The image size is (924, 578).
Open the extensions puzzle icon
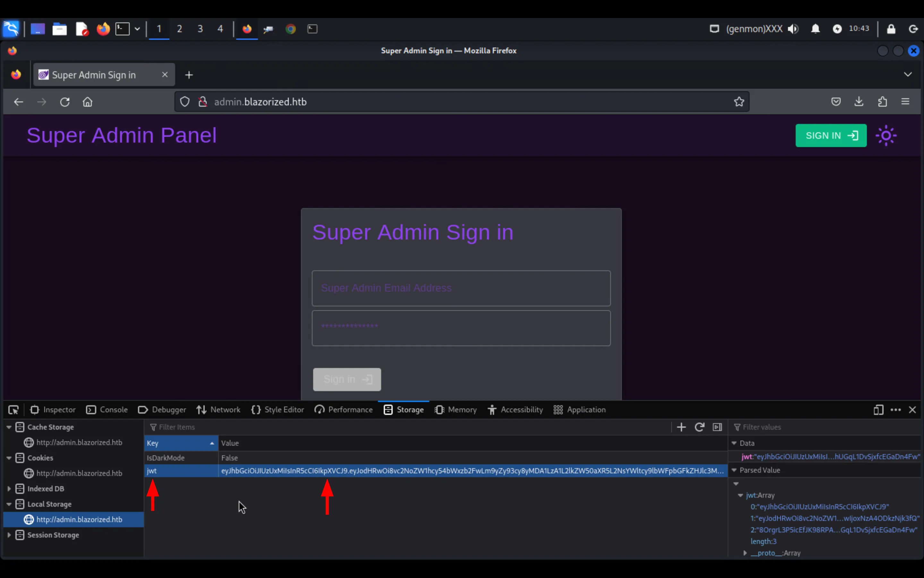(x=882, y=102)
